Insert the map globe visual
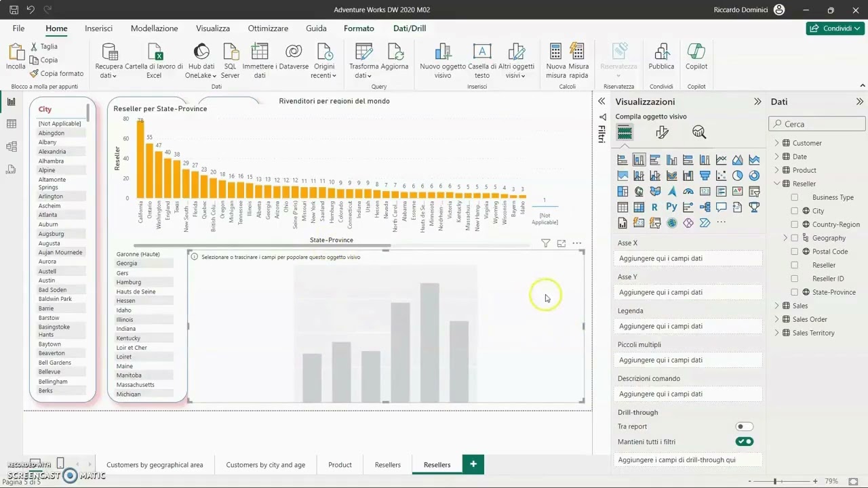Image resolution: width=868 pixels, height=488 pixels. point(639,191)
